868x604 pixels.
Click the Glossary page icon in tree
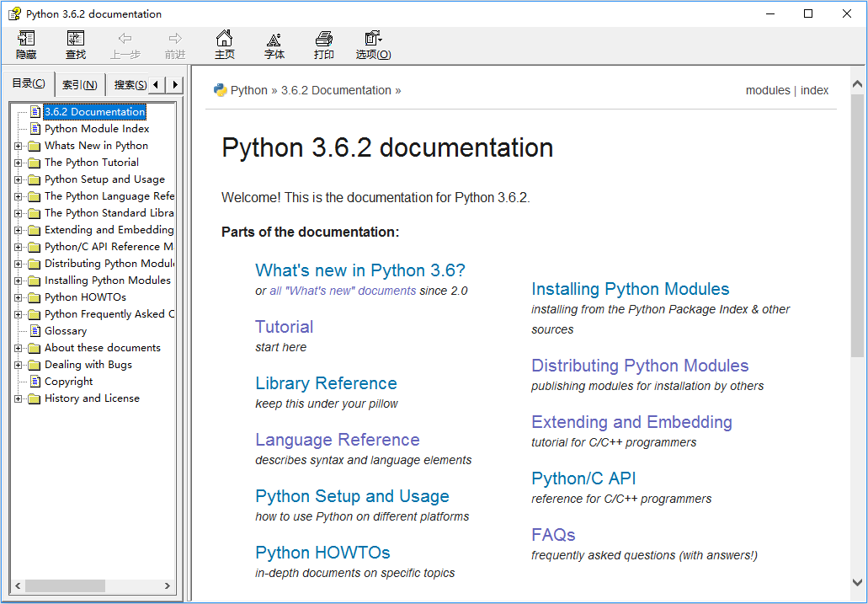pyautogui.click(x=35, y=331)
